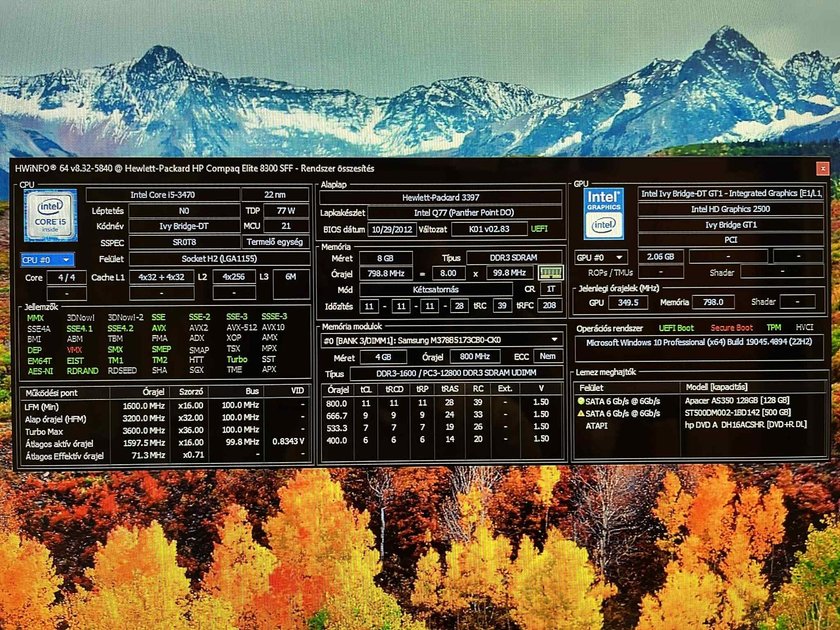Click the "Intel HD Graphics 2500" field

pyautogui.click(x=730, y=209)
